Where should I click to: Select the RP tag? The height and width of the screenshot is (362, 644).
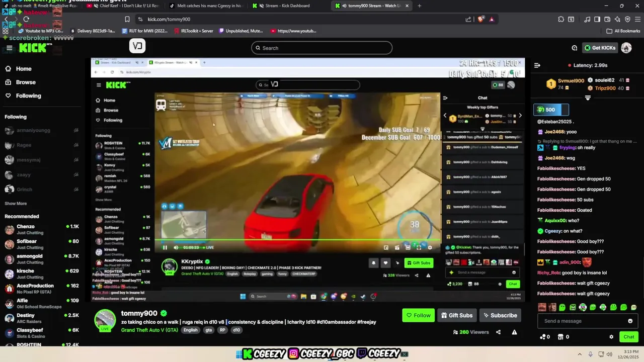pos(222,330)
